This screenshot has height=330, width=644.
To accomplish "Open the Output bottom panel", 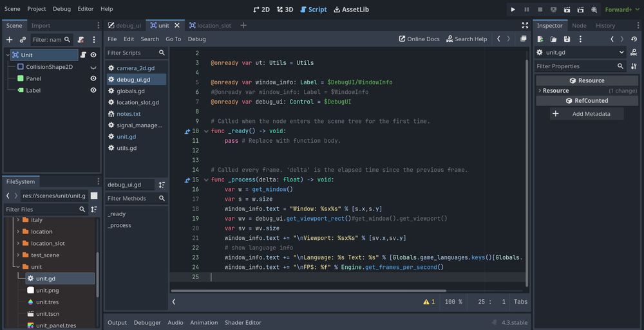I will tap(117, 323).
